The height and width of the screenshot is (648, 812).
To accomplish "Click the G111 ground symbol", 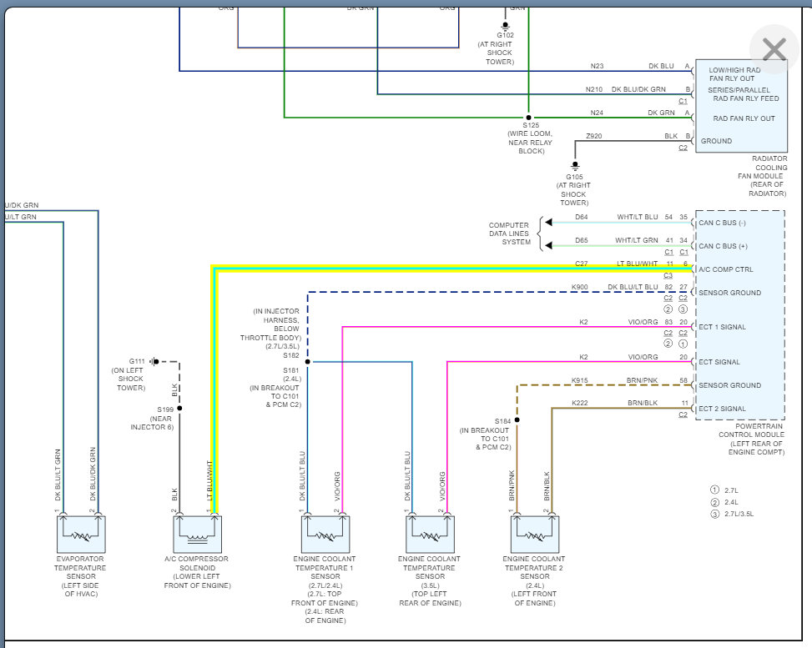I will pyautogui.click(x=154, y=361).
